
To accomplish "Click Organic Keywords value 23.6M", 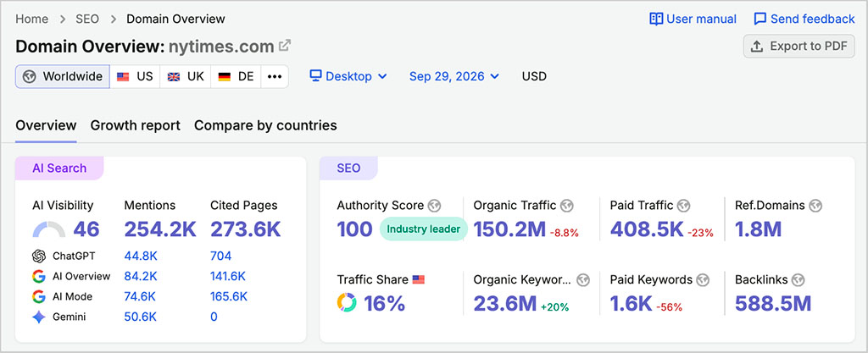I will pyautogui.click(x=505, y=303).
